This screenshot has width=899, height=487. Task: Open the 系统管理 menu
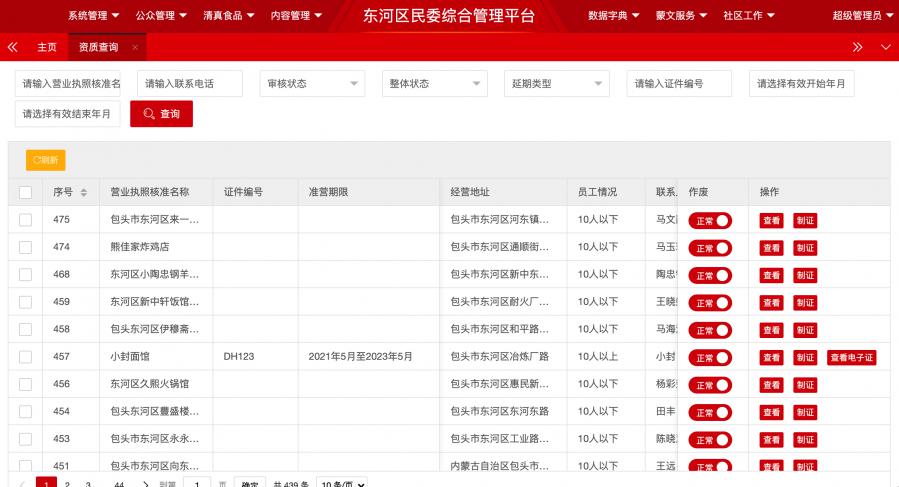[x=93, y=16]
